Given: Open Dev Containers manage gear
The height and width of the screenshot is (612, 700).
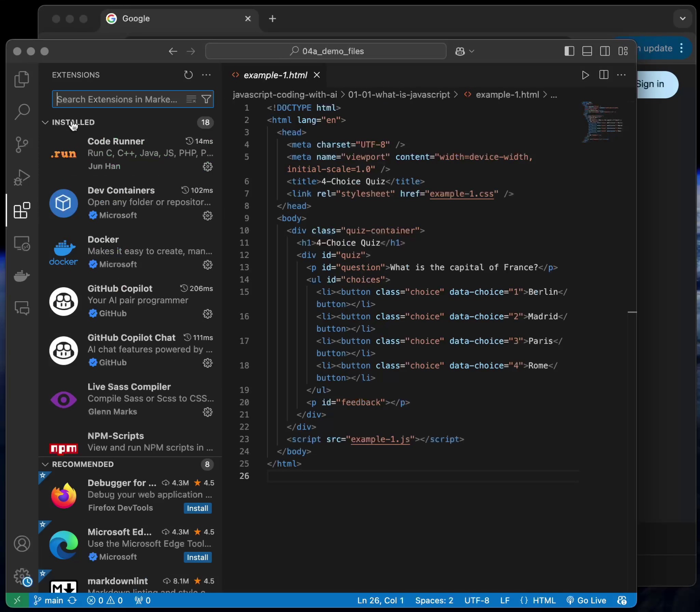Looking at the screenshot, I should [x=208, y=215].
